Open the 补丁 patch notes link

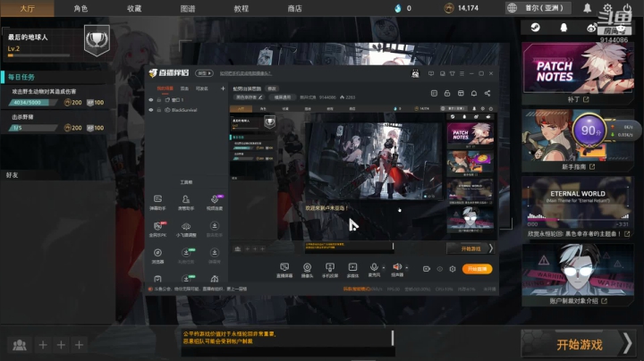coord(578,99)
